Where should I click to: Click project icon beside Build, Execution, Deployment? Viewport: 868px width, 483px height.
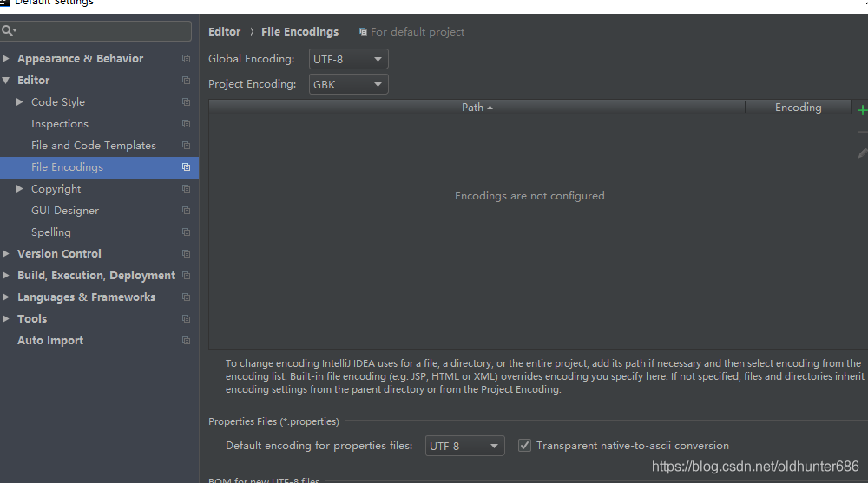pyautogui.click(x=186, y=276)
